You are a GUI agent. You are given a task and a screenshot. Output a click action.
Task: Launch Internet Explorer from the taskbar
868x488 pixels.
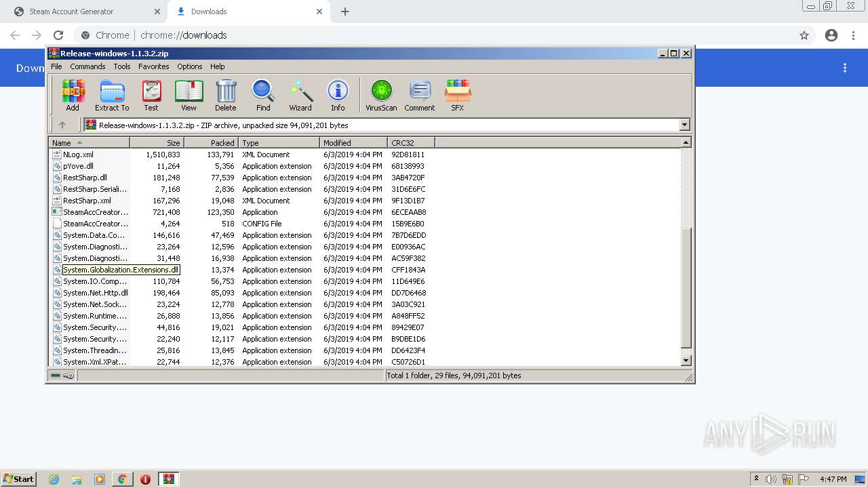point(54,479)
